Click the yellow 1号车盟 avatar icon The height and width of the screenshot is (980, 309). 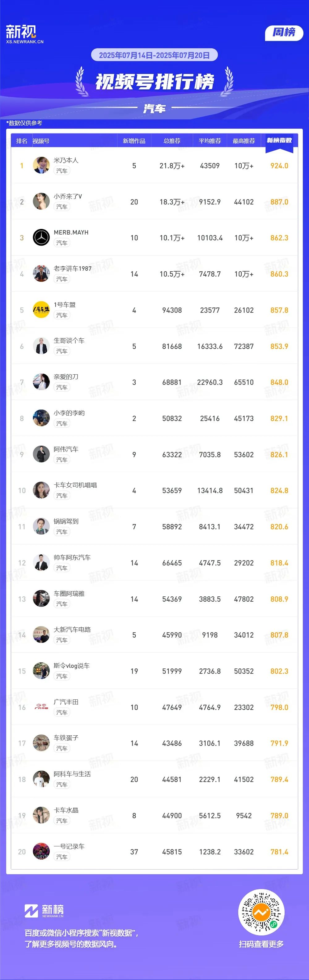point(41,310)
